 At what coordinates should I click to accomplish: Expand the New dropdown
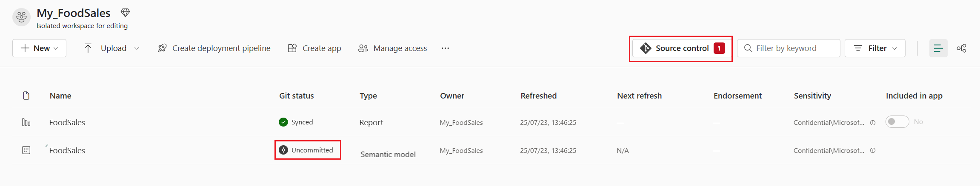point(39,48)
